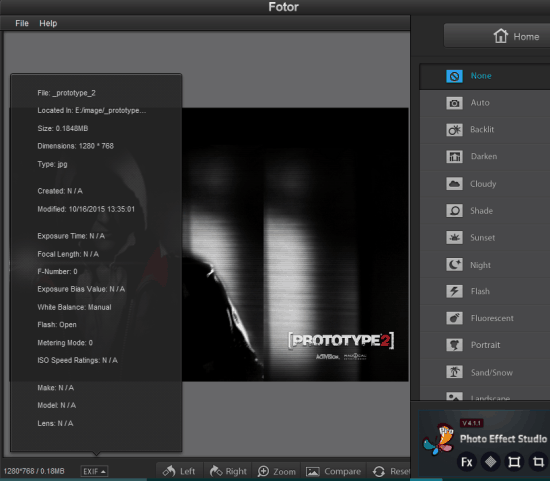Viewport: 550px width, 481px height.
Task: Click the Home button label
Action: [526, 36]
